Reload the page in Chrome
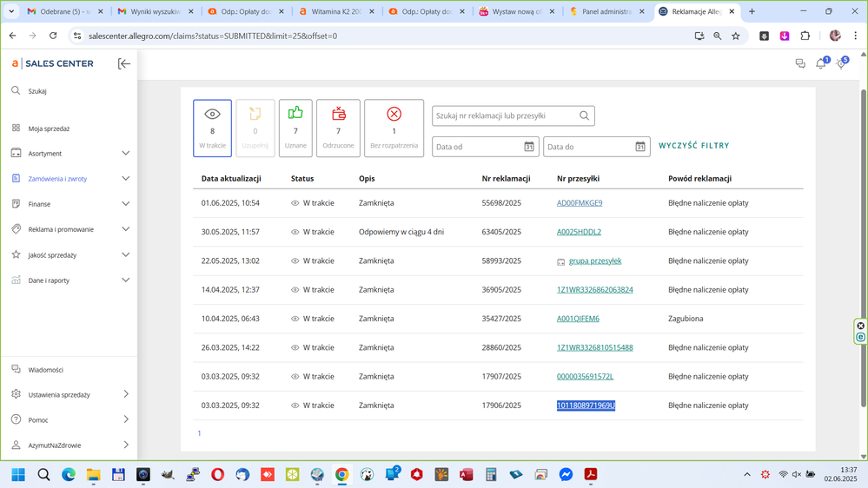The image size is (868, 488). [53, 36]
